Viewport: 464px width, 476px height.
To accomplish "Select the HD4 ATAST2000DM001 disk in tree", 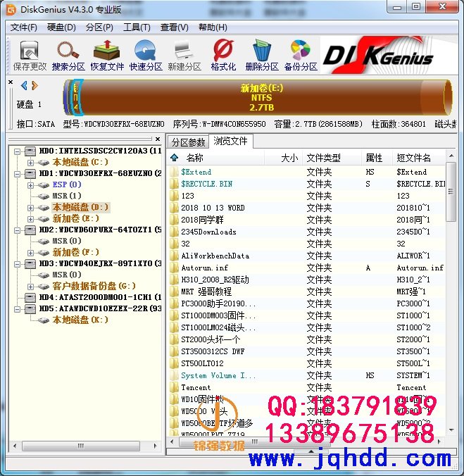I will (92, 297).
